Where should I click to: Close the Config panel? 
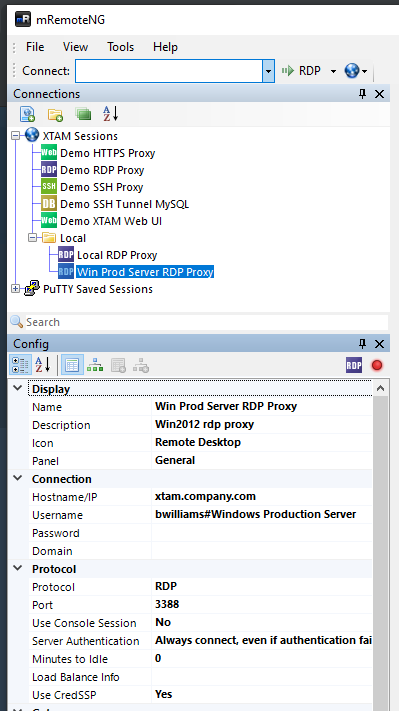(x=380, y=344)
